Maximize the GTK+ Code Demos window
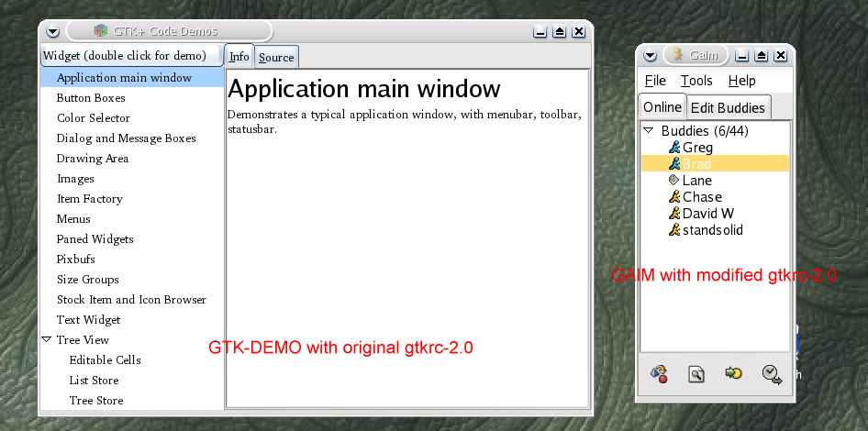 [559, 31]
